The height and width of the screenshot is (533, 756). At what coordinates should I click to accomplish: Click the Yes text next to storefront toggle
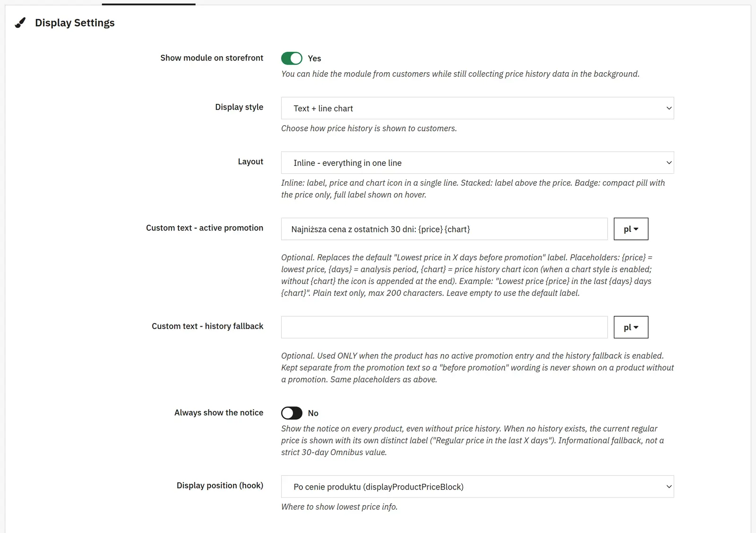click(314, 59)
